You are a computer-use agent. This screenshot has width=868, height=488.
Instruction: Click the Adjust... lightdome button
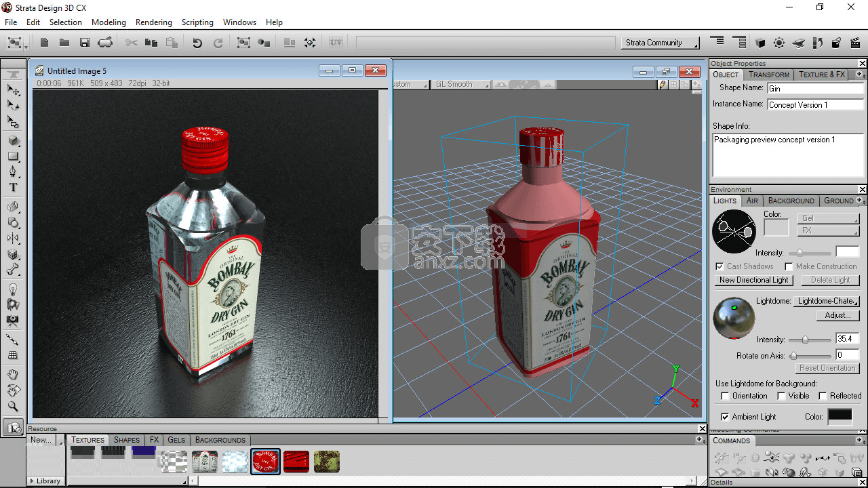click(x=838, y=315)
